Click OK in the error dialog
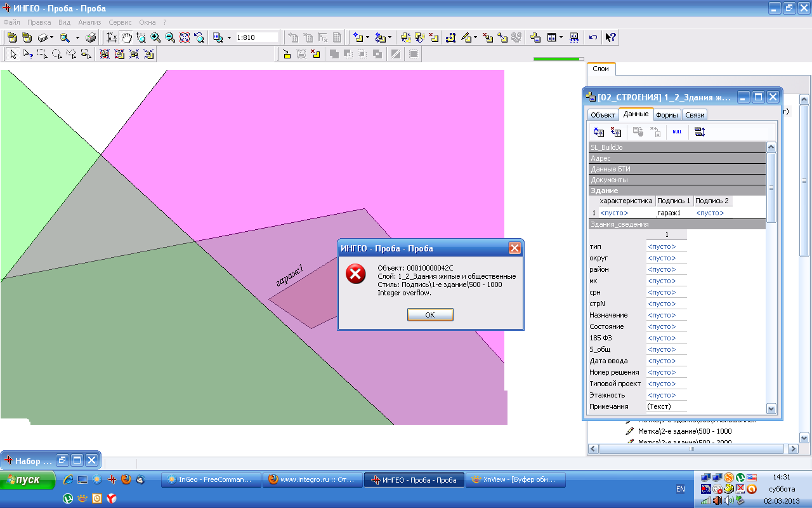Screen dimensions: 812x508 tap(430, 315)
